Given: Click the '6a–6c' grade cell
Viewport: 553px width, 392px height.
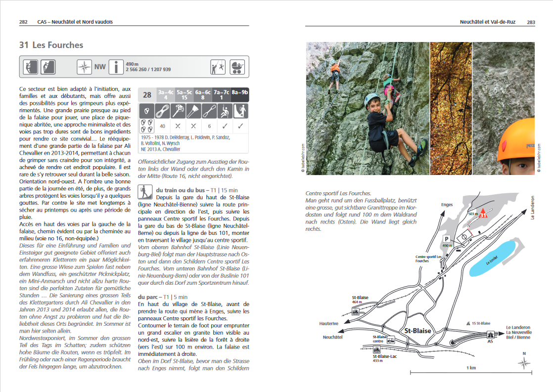Looking at the screenshot, I should pyautogui.click(x=203, y=95).
